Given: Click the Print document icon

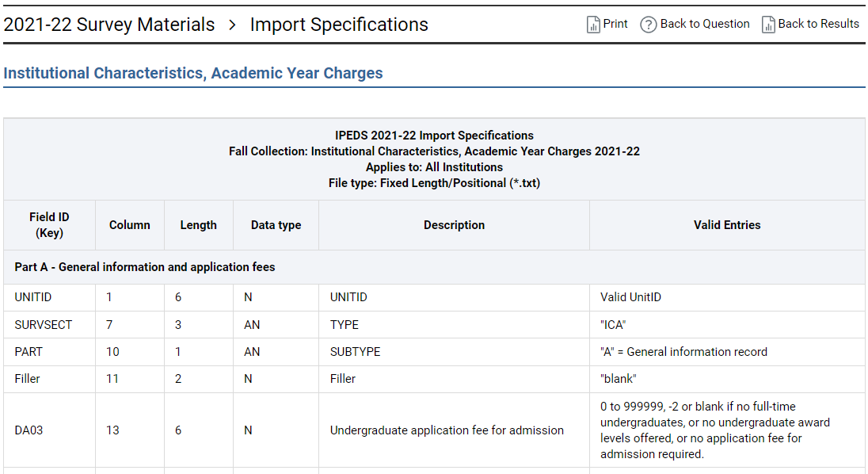Looking at the screenshot, I should 593,25.
